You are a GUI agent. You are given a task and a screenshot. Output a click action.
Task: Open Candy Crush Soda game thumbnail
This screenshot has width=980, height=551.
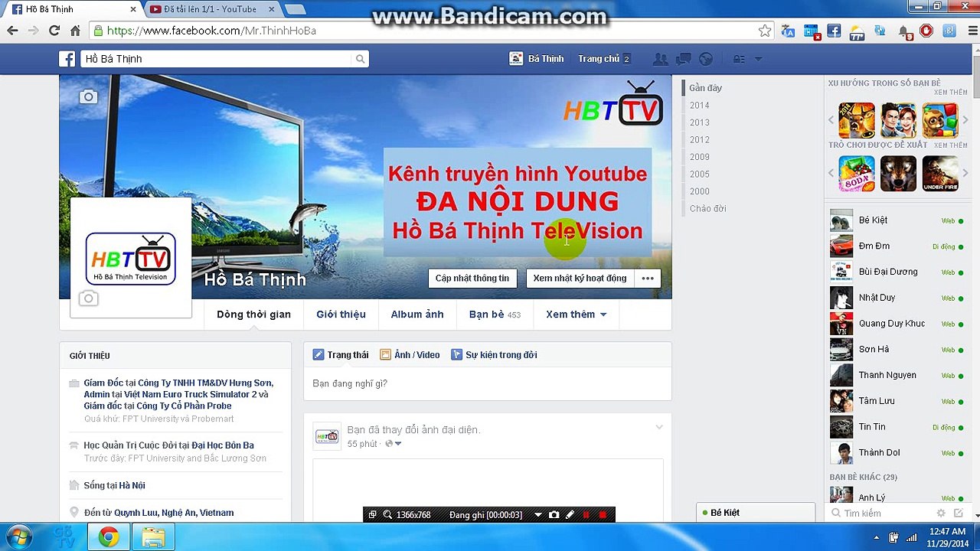[x=857, y=174]
